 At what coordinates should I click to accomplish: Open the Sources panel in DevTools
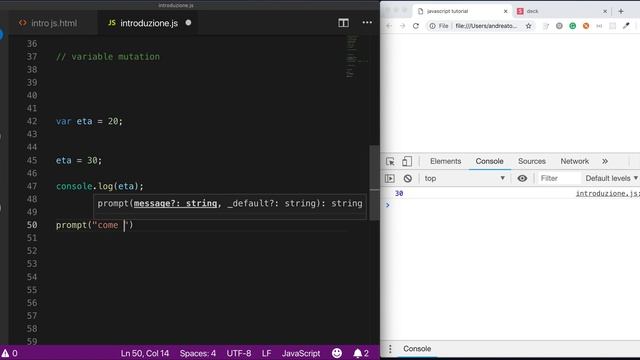pos(531,161)
